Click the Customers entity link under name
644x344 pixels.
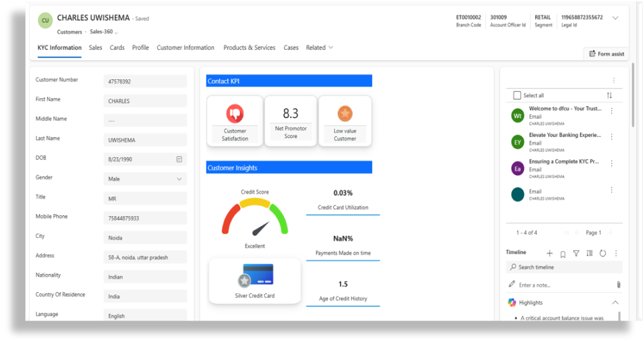click(x=69, y=31)
